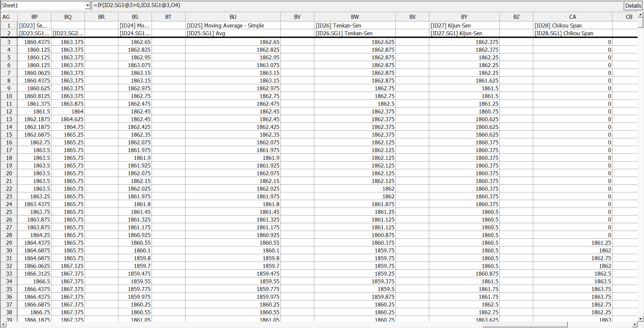644x328 pixels.
Task: Select column BR header
Action: tap(101, 17)
